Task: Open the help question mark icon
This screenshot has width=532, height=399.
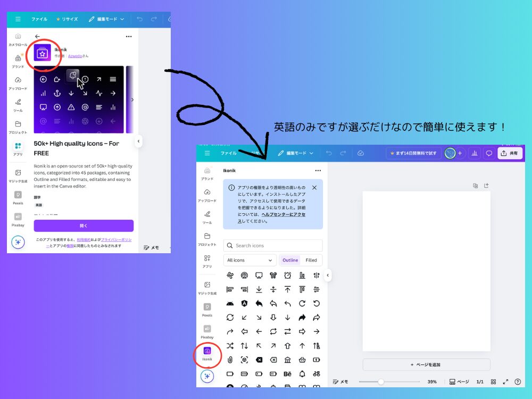Action: [518, 381]
